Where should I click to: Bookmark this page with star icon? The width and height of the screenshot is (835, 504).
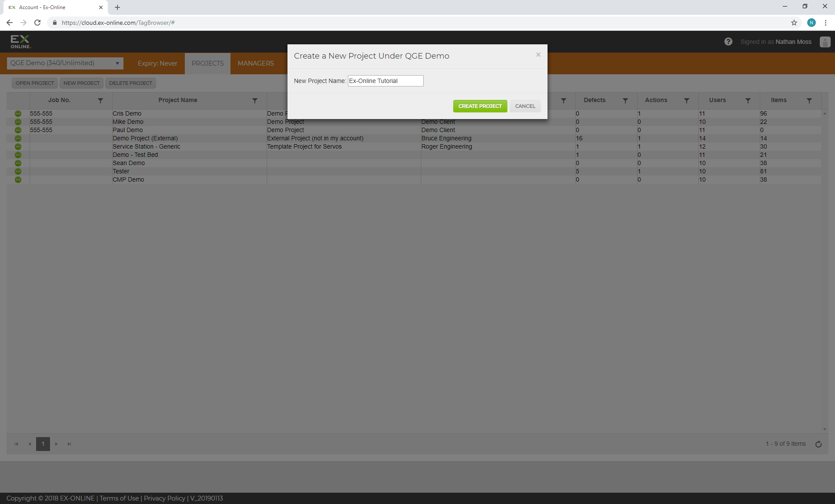[x=794, y=23]
